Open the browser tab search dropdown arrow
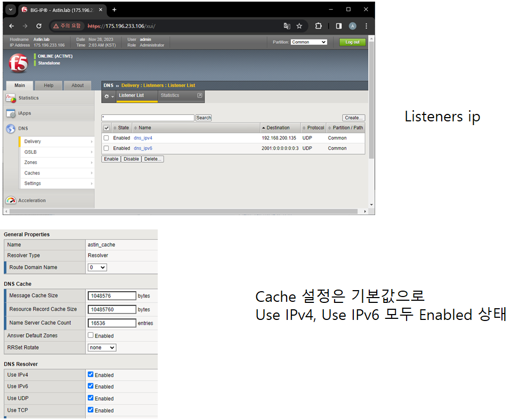 [x=11, y=10]
